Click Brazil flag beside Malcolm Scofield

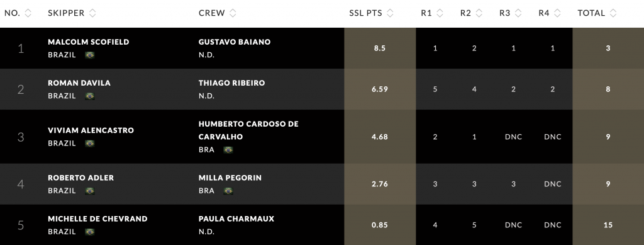click(x=90, y=55)
